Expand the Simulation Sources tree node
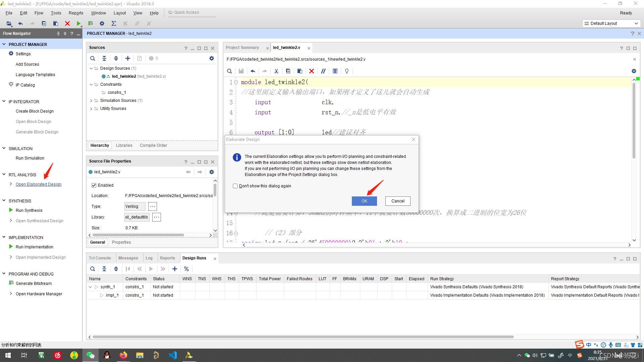Screen dimensions: 644x362 pyautogui.click(x=91, y=101)
